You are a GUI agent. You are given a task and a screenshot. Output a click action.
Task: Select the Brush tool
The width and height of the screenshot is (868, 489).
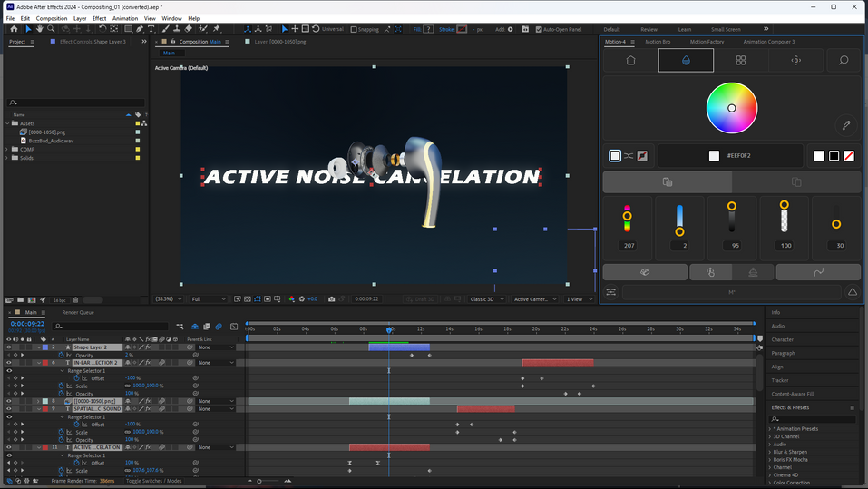point(165,29)
